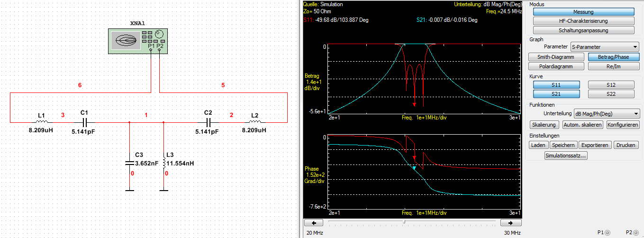Click net label 1 on the schematic

point(146,115)
